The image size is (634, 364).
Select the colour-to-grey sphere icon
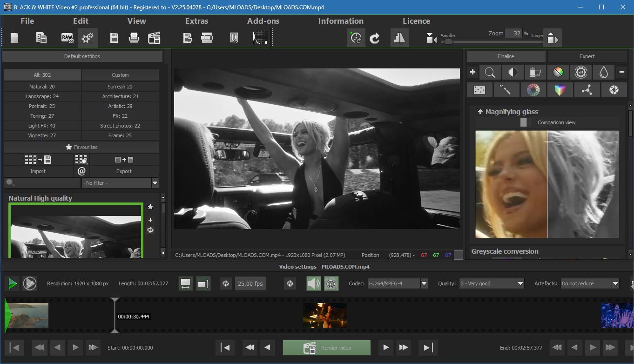click(558, 72)
